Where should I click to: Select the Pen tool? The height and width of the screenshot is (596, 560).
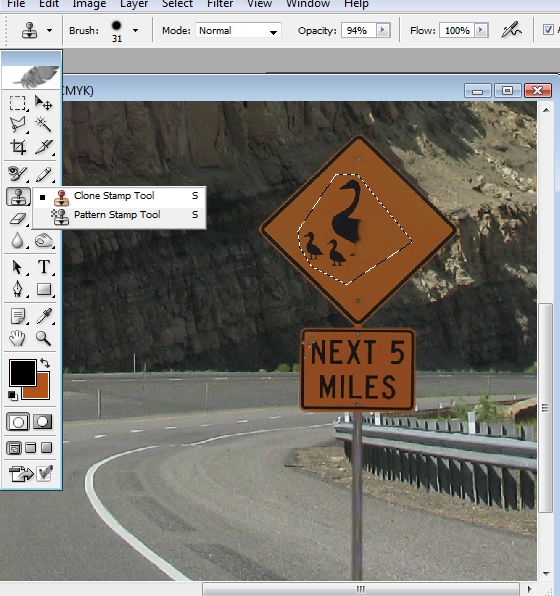tap(17, 289)
